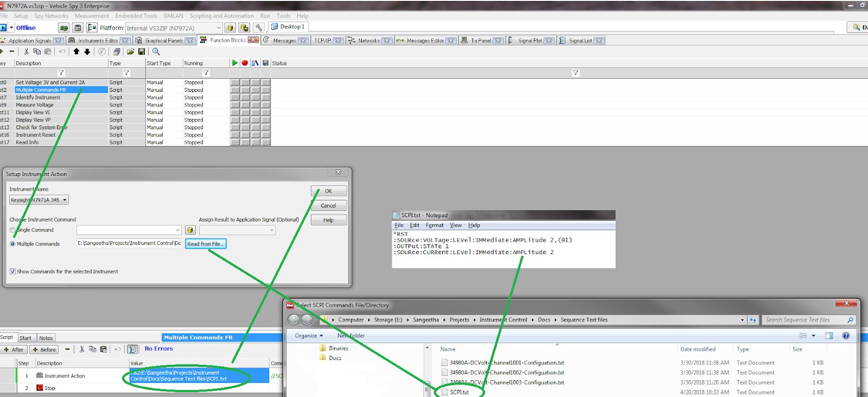868x397 pixels.
Task: Toggle Show Commands for the selected Instrument
Action: click(x=13, y=272)
